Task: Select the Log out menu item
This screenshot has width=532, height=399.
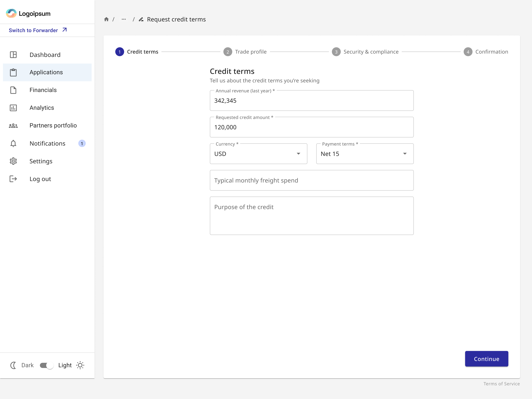Action: pos(47,179)
